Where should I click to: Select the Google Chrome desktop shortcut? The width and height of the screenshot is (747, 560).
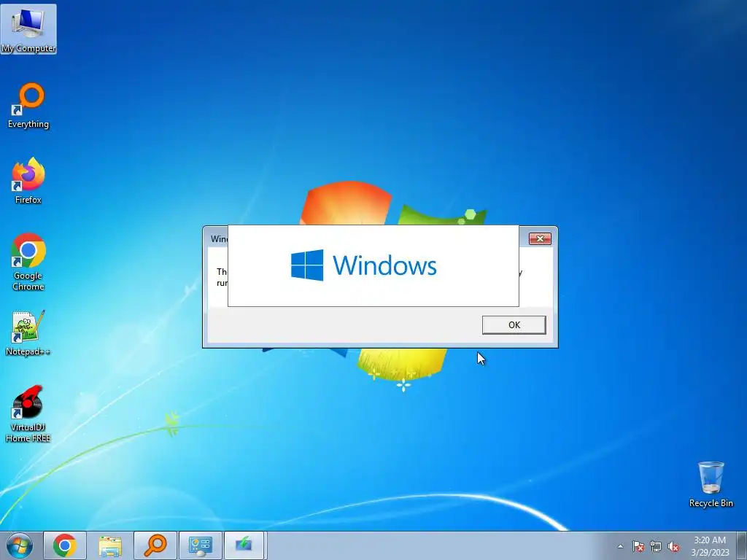pyautogui.click(x=28, y=262)
